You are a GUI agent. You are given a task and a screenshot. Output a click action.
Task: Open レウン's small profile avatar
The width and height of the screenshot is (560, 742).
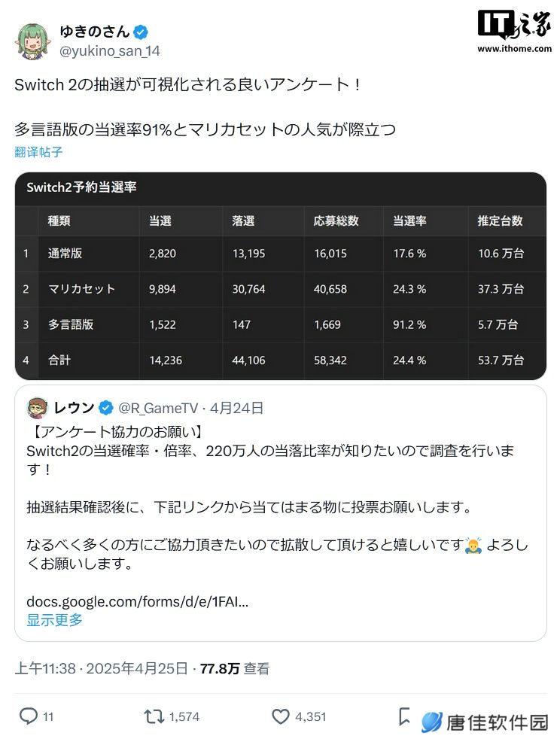point(38,408)
